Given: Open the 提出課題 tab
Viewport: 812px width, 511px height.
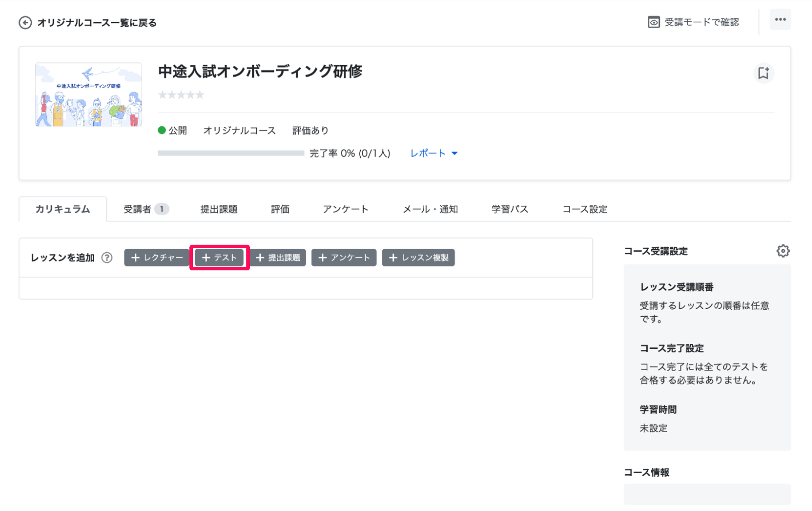Looking at the screenshot, I should pyautogui.click(x=219, y=209).
